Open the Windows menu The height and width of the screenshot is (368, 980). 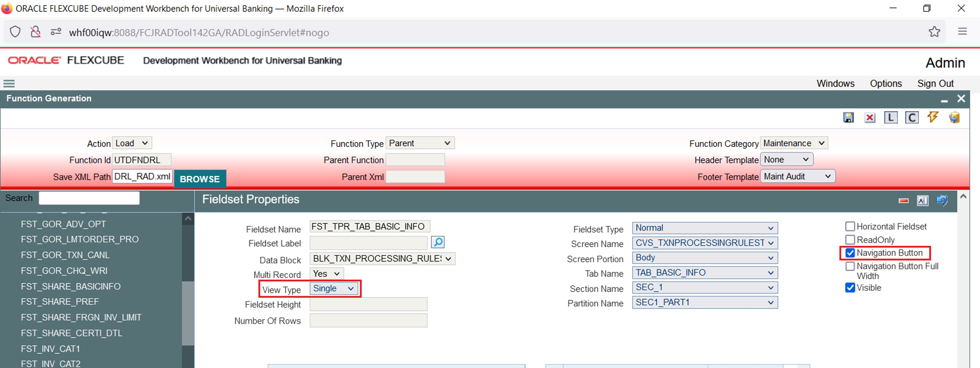point(835,83)
